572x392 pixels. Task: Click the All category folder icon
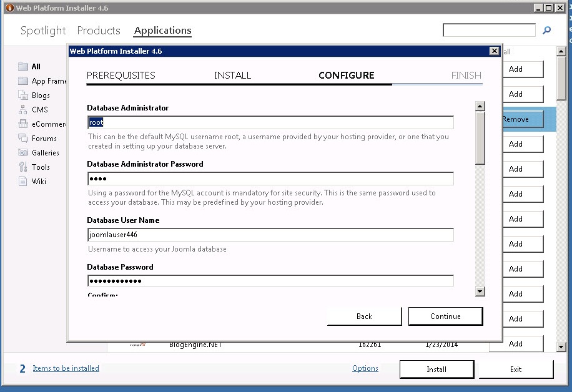[x=23, y=66]
